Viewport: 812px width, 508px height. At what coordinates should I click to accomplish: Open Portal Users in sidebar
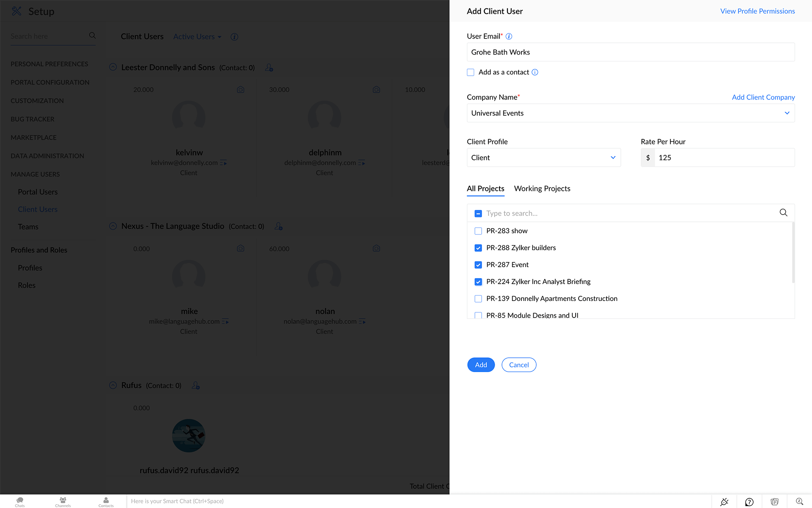click(x=38, y=192)
